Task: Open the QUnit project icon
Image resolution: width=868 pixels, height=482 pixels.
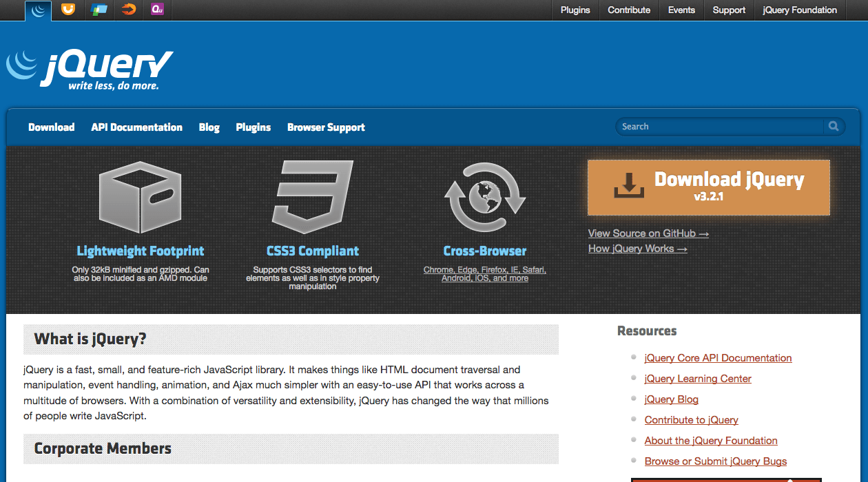Action: click(x=158, y=10)
